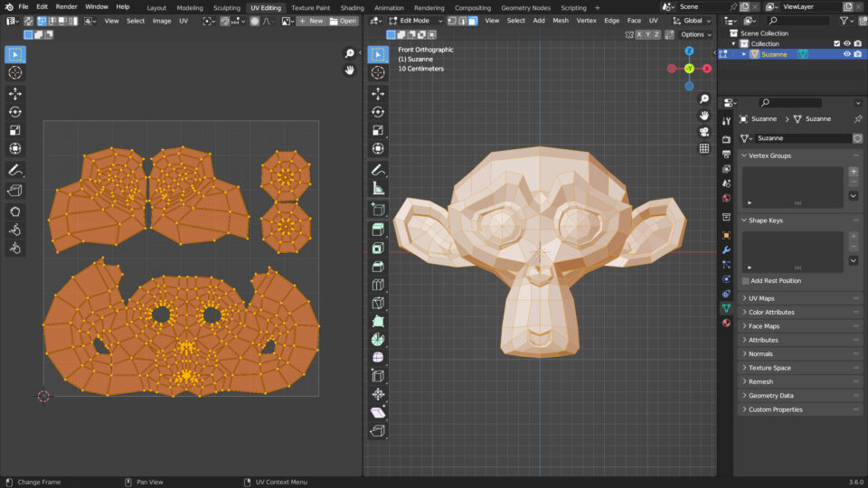
Task: Open the Options dropdown in 3D viewport
Action: [x=696, y=34]
